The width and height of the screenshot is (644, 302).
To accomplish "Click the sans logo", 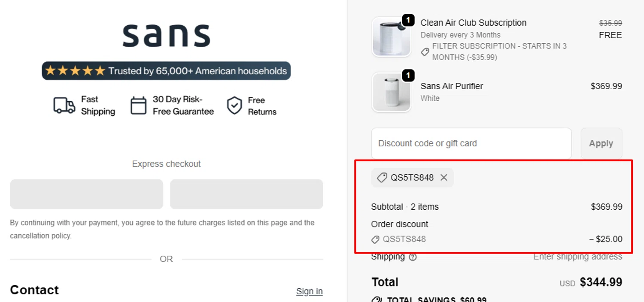I will coord(166,36).
